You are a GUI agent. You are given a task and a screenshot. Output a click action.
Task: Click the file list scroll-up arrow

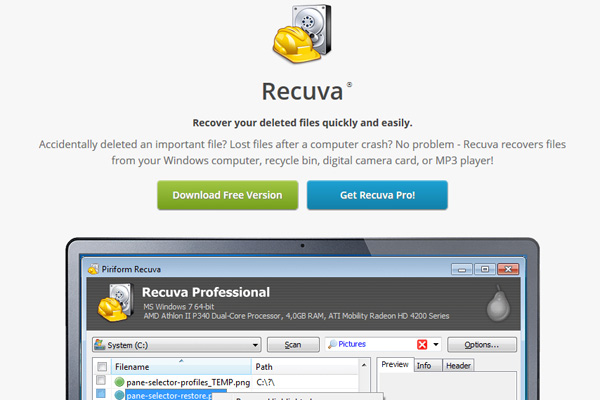tap(364, 365)
